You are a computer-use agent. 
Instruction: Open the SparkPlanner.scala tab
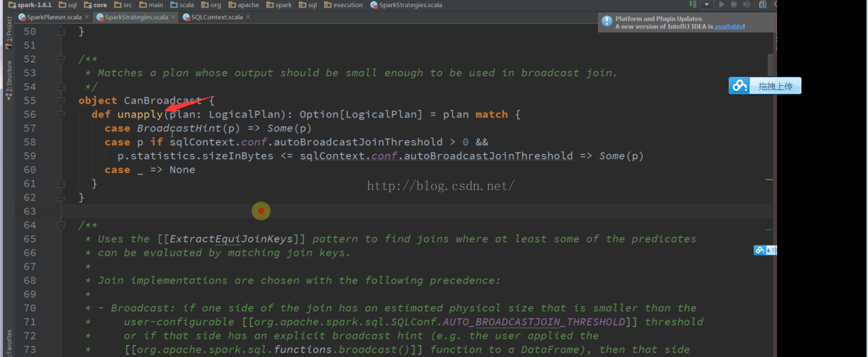pos(54,17)
